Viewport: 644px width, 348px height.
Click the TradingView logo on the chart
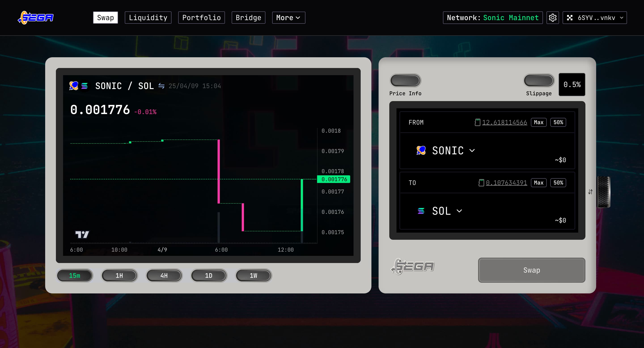(82, 234)
